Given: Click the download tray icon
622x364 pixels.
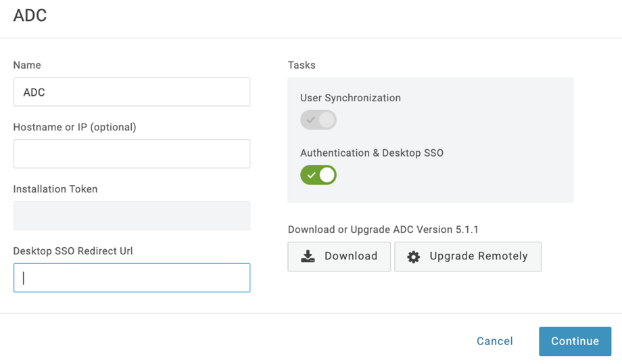Looking at the screenshot, I should [x=308, y=257].
